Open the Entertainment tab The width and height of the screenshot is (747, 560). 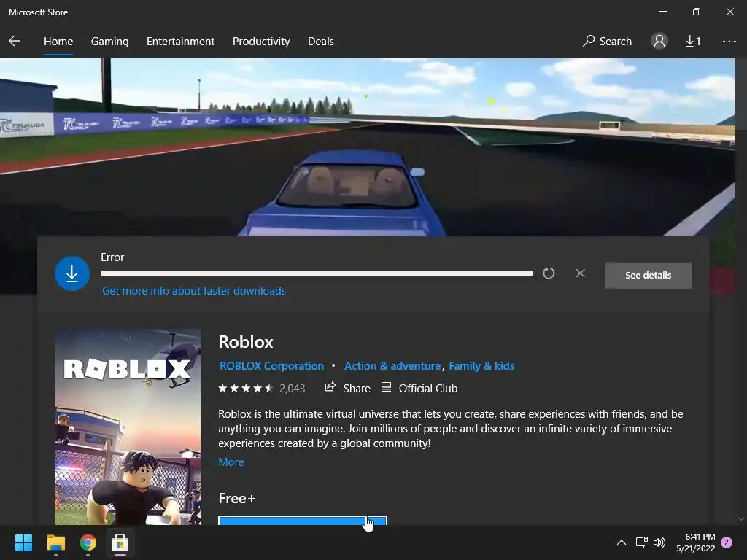pos(181,42)
